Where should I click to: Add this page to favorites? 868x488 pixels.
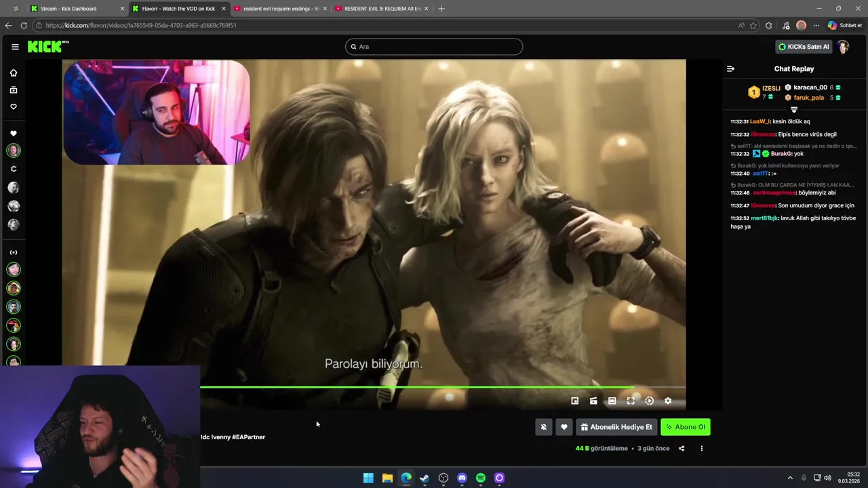click(753, 26)
